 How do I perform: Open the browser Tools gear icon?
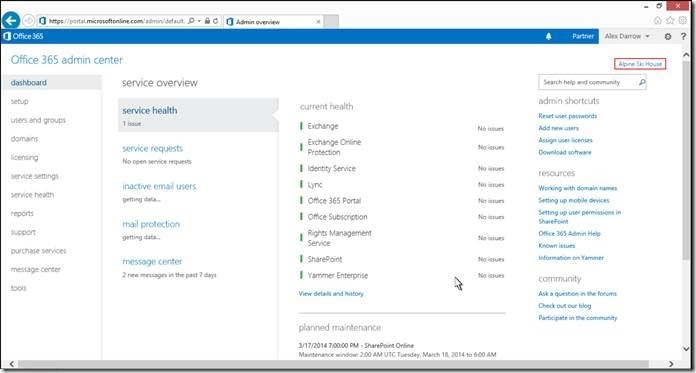coord(683,20)
